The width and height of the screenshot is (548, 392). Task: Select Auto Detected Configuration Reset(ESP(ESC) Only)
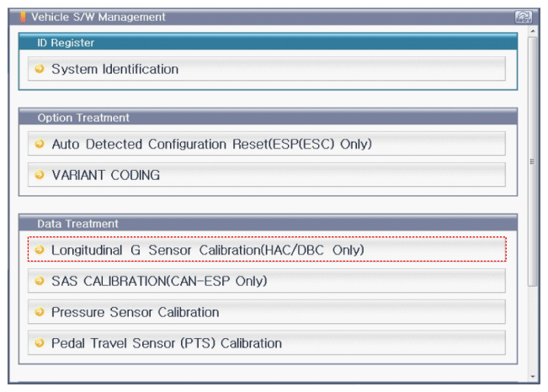[x=267, y=144]
